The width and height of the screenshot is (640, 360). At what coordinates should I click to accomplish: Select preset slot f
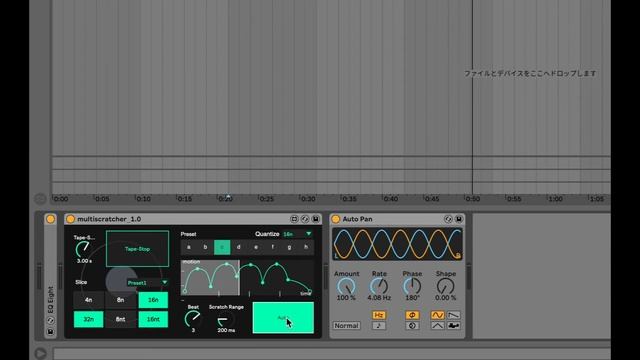point(273,247)
